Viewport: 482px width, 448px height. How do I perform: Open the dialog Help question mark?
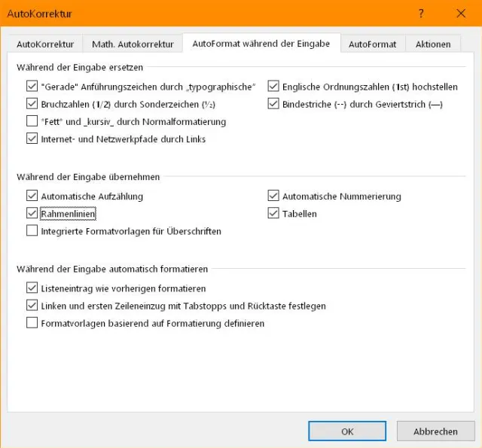421,13
